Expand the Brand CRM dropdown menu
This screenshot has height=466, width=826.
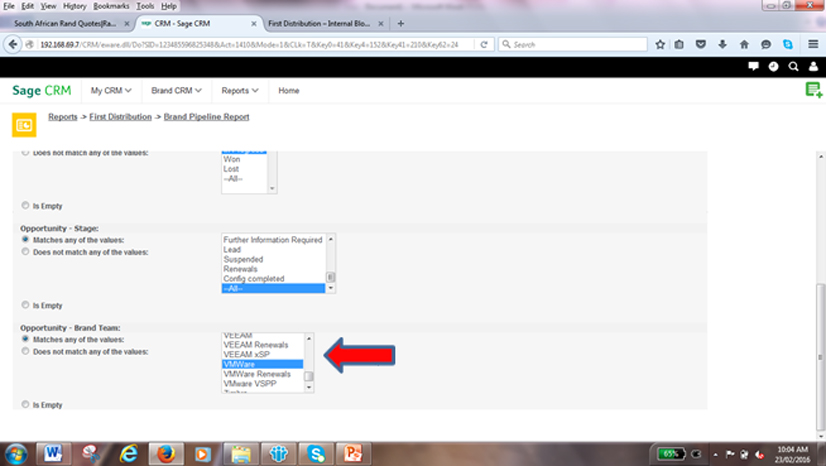tap(176, 91)
